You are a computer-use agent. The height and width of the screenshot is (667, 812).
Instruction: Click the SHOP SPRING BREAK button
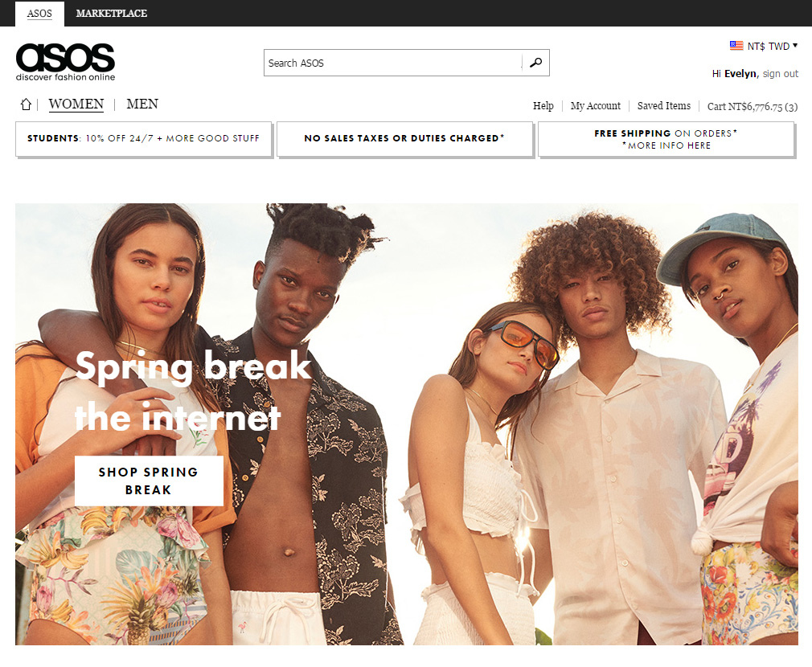pos(150,481)
